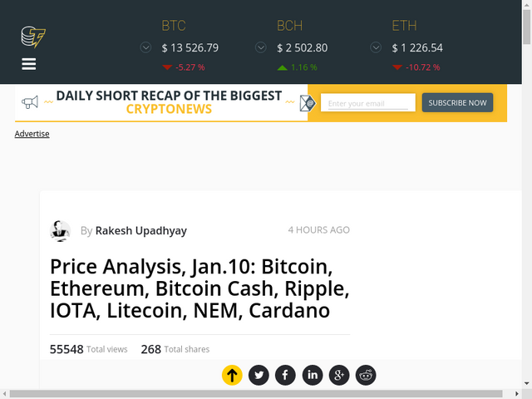Share the article on Facebook

285,376
